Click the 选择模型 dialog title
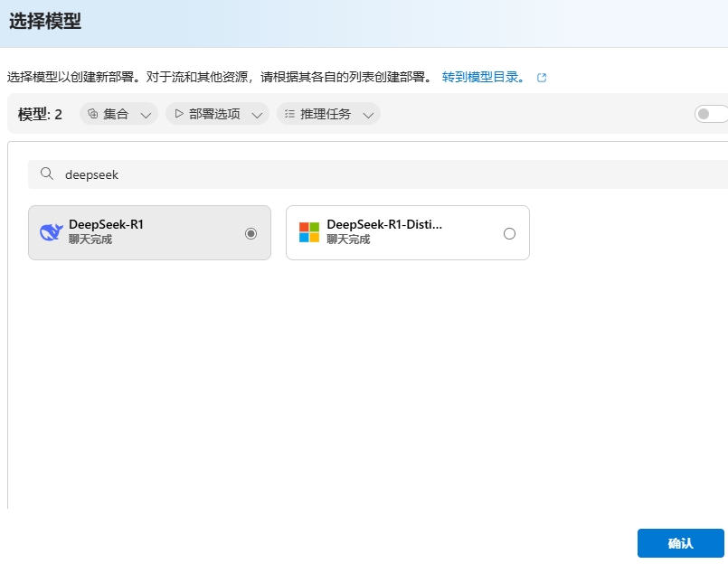728x564 pixels. 45,22
